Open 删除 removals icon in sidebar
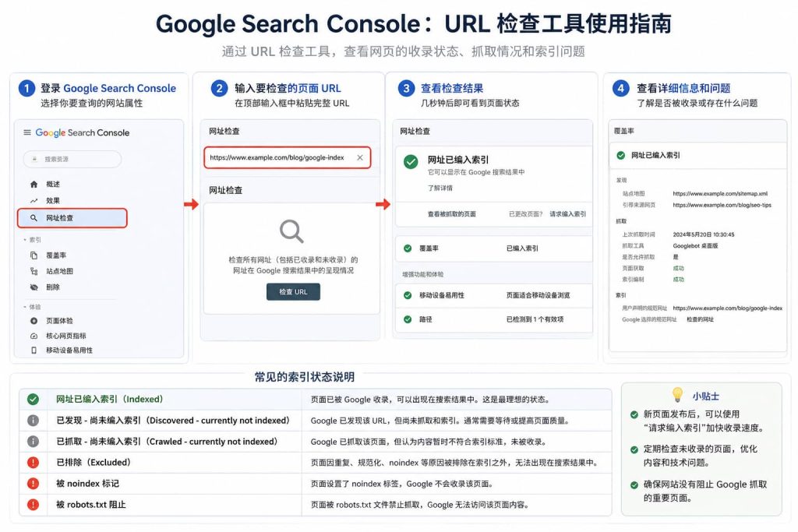The image size is (798, 532). [x=34, y=287]
